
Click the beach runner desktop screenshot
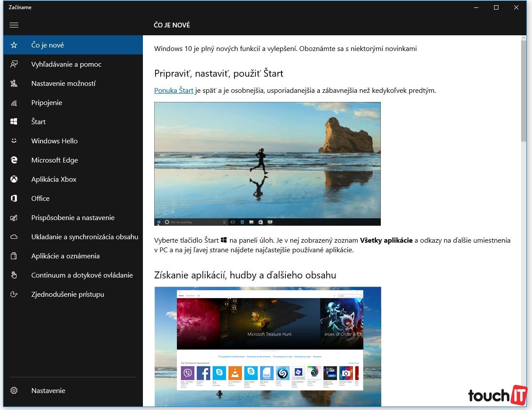(x=267, y=163)
